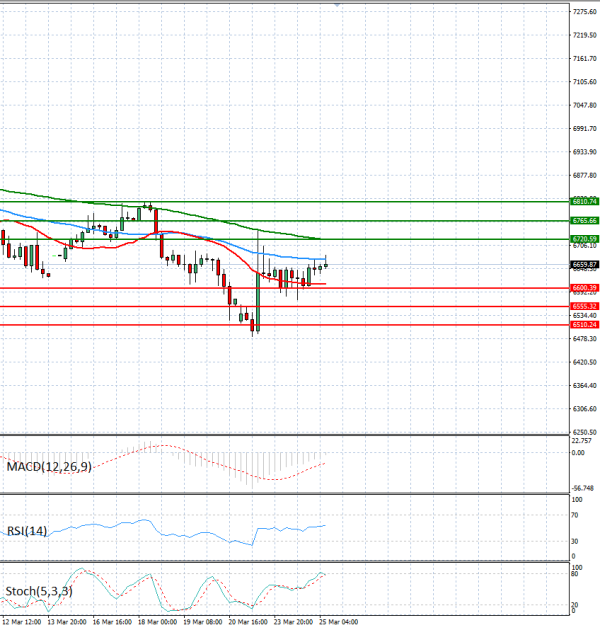
Task: Click the chart shift triangle marker at top
Action: [338, 5]
